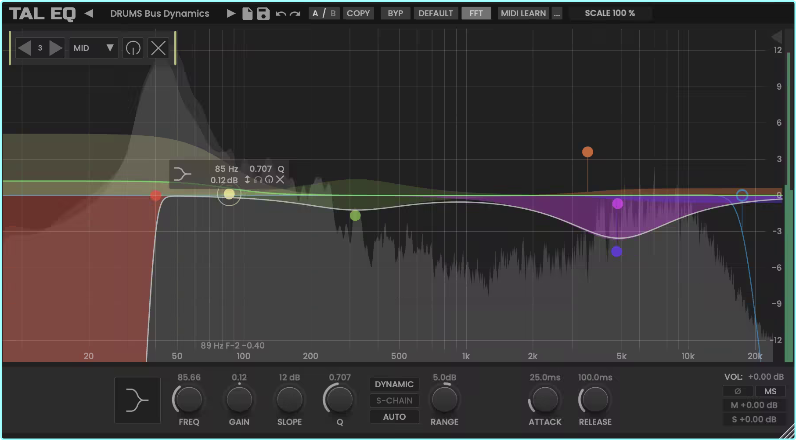Click the M +0.00 dB mid level
Viewport: 796px width, 440px height.
pos(754,405)
